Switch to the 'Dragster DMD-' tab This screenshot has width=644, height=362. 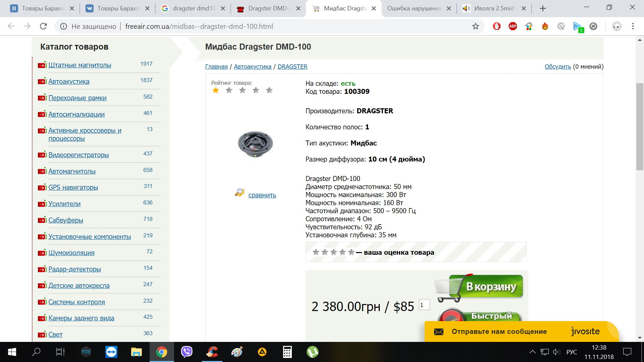[268, 8]
